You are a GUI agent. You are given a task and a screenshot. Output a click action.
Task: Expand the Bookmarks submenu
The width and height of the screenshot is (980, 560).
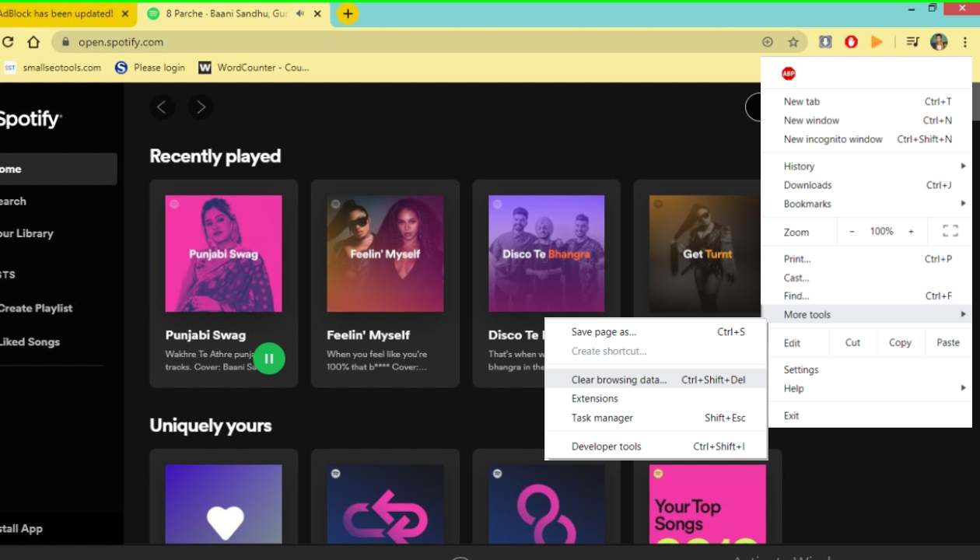(866, 204)
